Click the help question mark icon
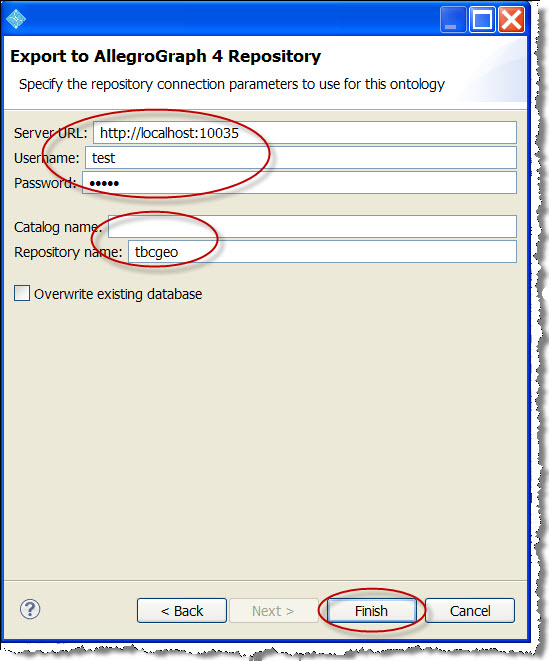 point(30,609)
